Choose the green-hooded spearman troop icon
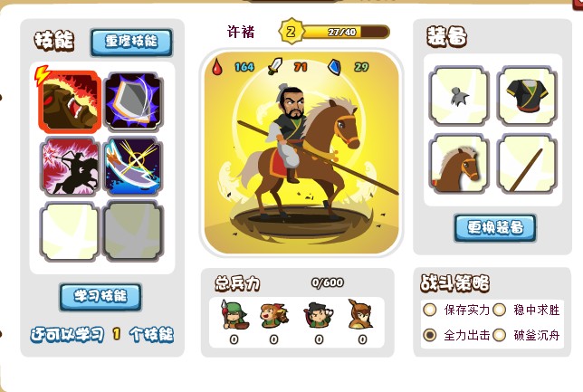This screenshot has width=583, height=392. [x=234, y=315]
